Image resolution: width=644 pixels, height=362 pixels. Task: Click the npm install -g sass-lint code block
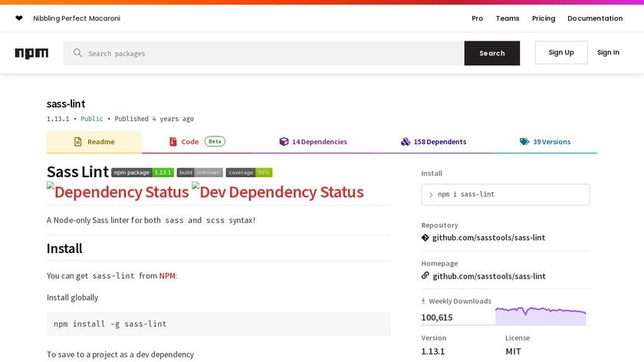(219, 324)
